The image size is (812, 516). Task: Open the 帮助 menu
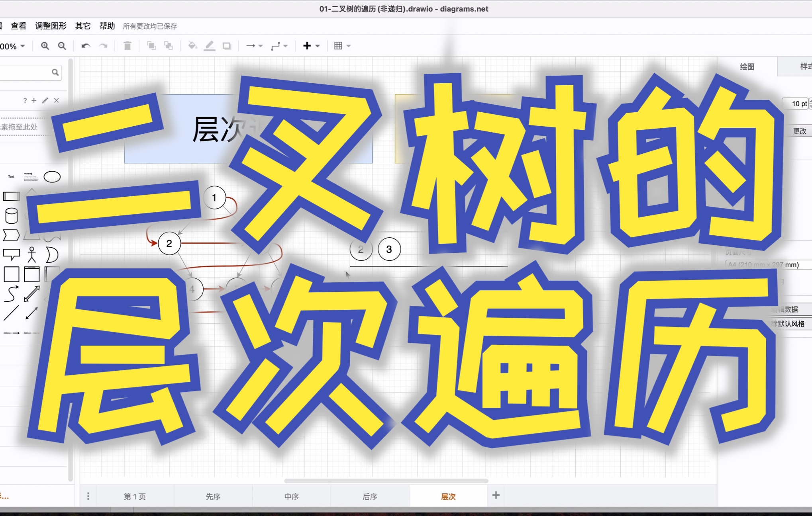pos(107,26)
